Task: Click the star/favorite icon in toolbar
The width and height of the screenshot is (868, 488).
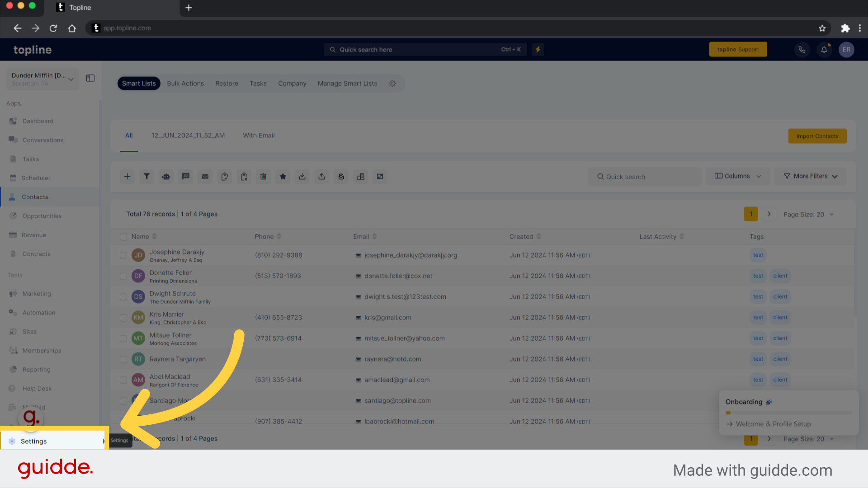Action: click(x=283, y=176)
